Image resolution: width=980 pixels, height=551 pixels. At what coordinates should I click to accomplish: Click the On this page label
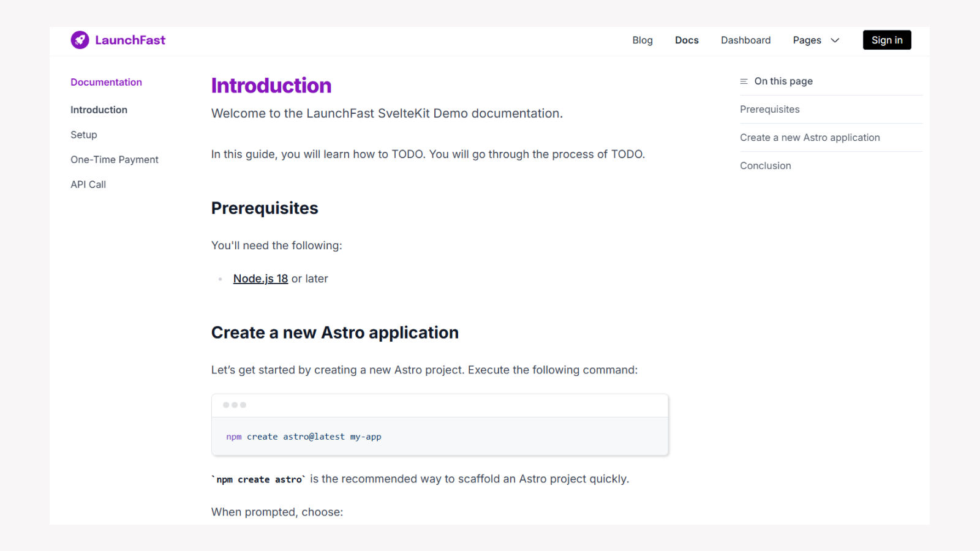coord(783,81)
